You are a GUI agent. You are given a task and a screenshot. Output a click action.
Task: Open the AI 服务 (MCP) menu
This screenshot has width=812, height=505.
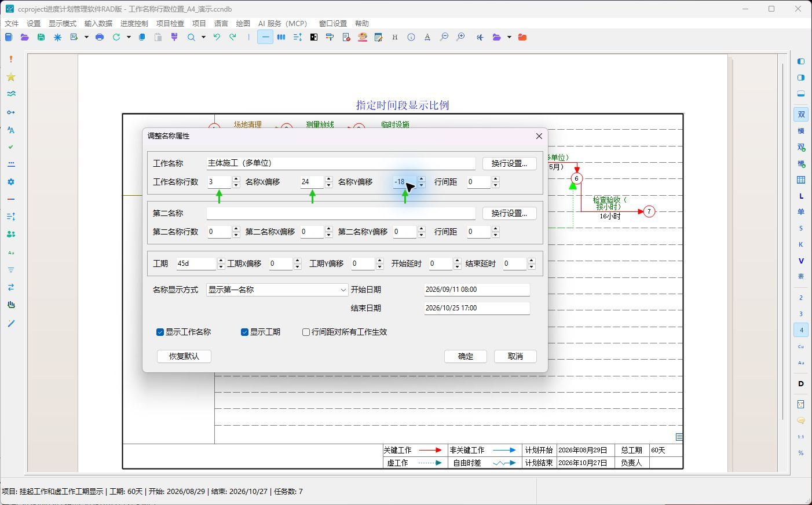pyautogui.click(x=283, y=23)
